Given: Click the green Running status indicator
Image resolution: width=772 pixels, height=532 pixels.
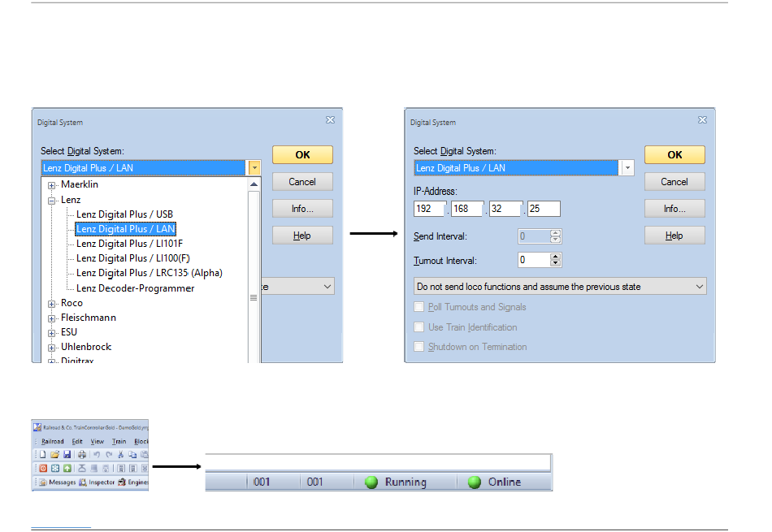Looking at the screenshot, I should [x=371, y=482].
